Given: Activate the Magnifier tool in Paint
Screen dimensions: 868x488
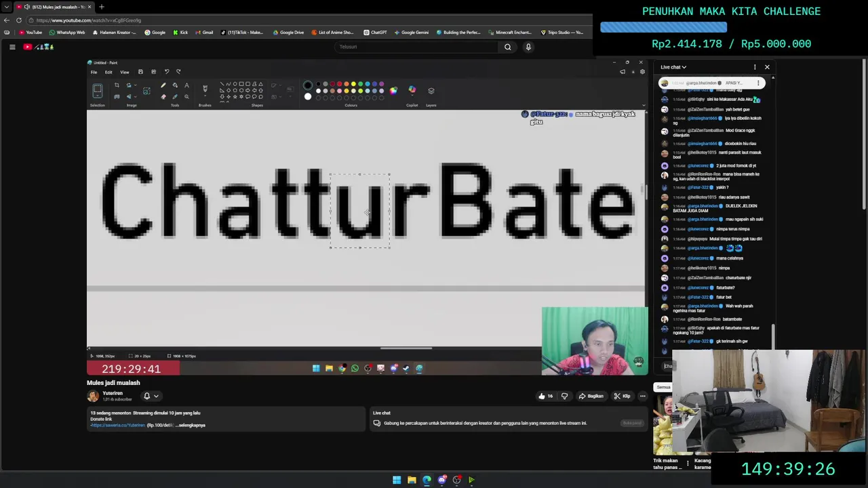Looking at the screenshot, I should (186, 97).
